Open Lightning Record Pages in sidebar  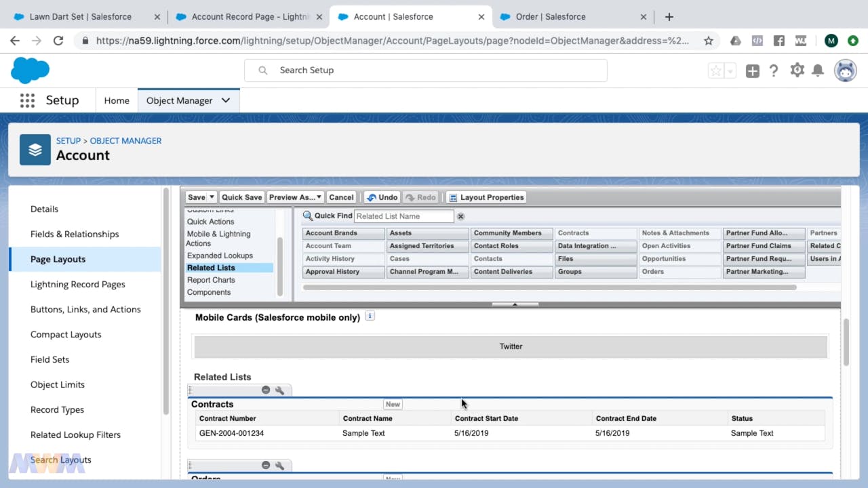coord(78,284)
